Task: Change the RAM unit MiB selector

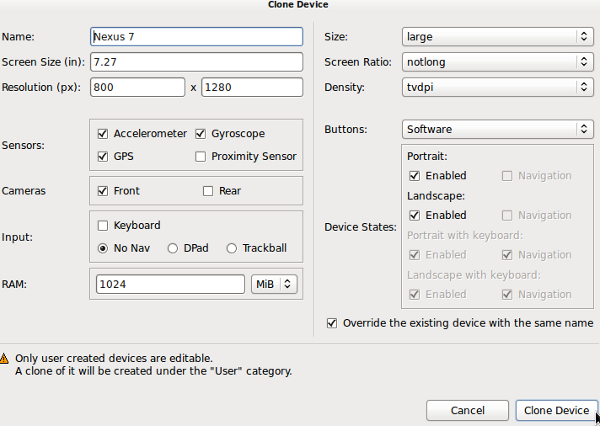Action: (x=275, y=284)
